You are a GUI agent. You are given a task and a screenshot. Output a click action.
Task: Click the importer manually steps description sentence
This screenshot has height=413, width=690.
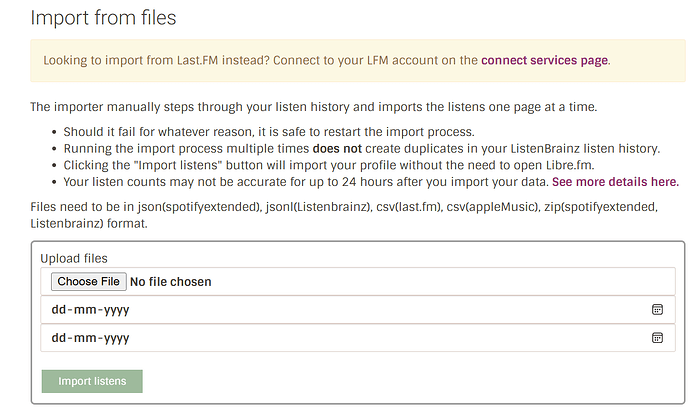point(313,107)
